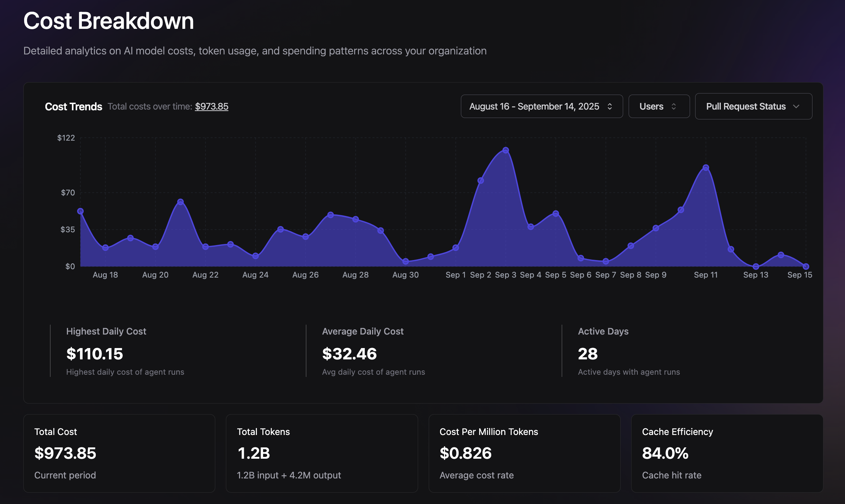Click the Total Cost summary card
Viewport: 845px width, 504px height.
119,453
